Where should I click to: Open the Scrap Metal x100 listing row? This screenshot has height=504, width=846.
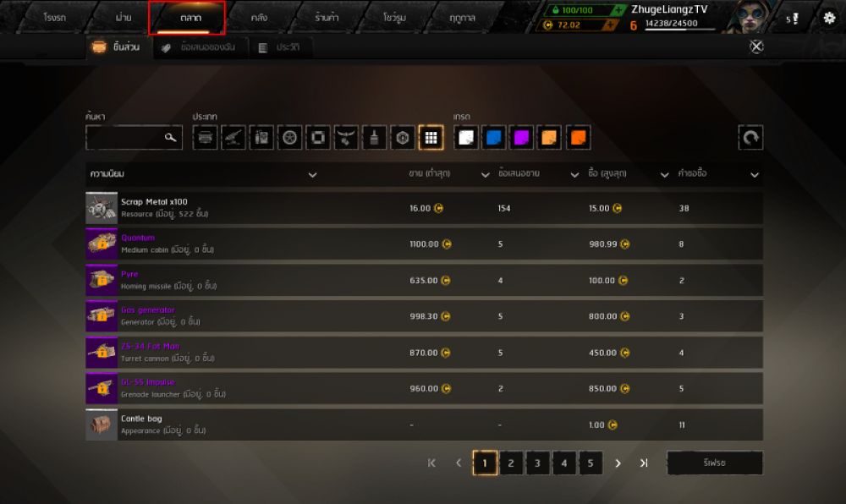coord(424,208)
